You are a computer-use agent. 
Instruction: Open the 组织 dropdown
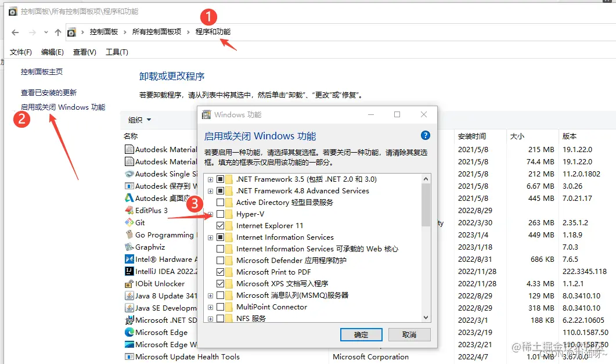[139, 120]
